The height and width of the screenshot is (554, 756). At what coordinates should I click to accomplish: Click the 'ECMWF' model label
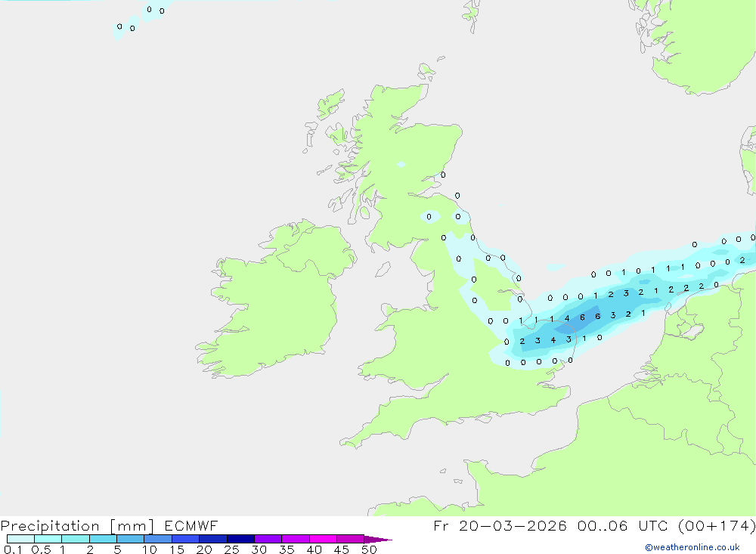(x=191, y=526)
